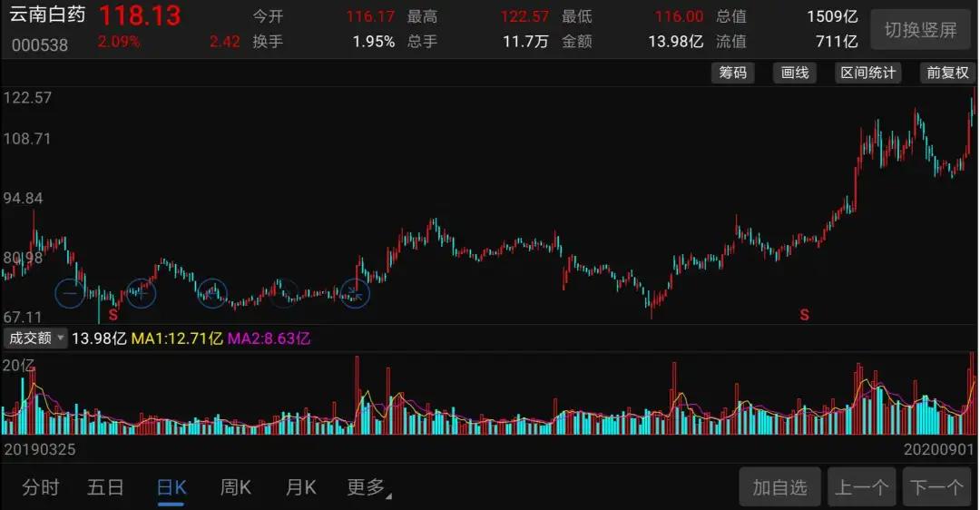
Task: Switch to the 月K monthly tab
Action: (300, 487)
